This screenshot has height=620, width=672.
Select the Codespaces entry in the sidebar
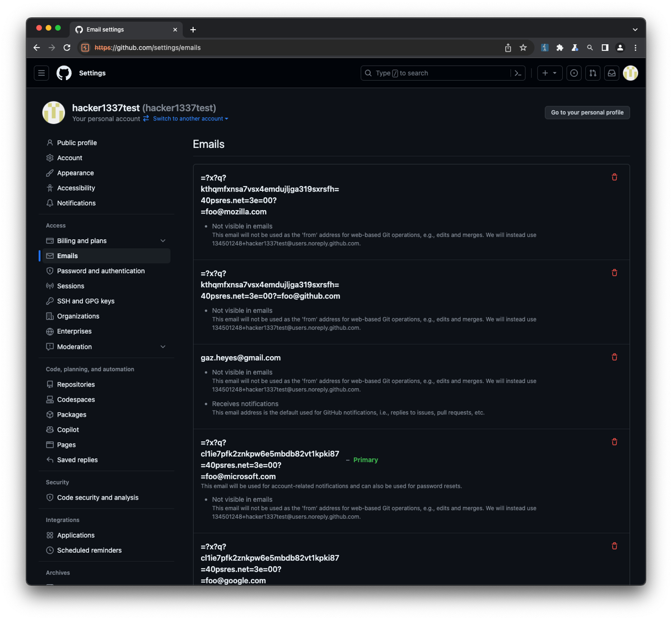(x=76, y=399)
